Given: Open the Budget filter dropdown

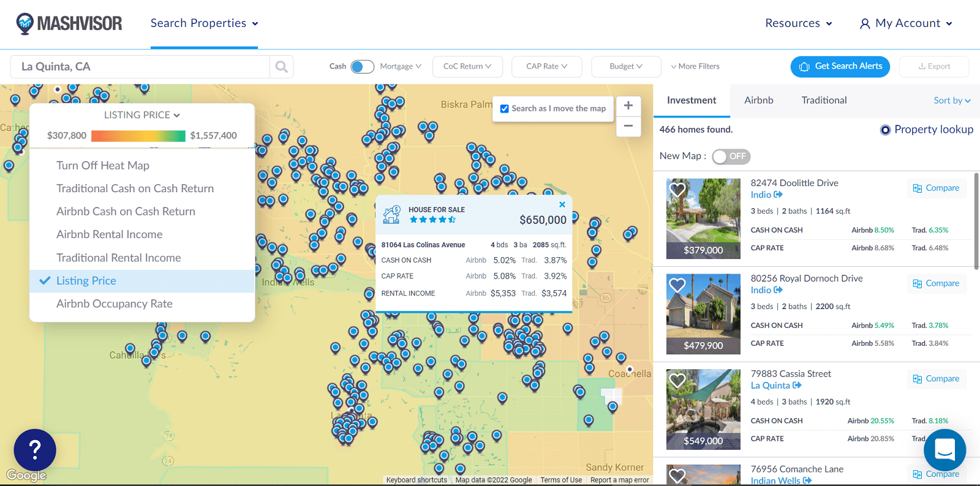Looking at the screenshot, I should 626,67.
